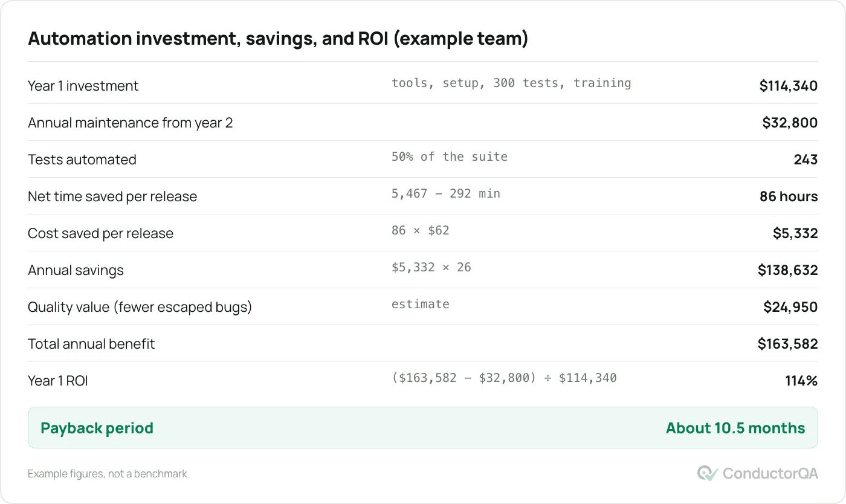Click the ConductorQA brand name text
846x504 pixels.
770,473
